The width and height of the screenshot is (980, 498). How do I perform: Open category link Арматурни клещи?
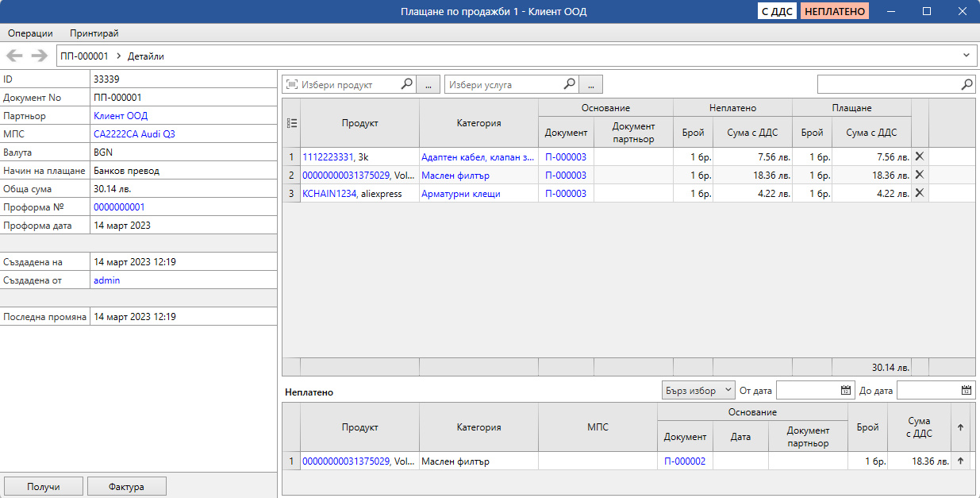462,194
